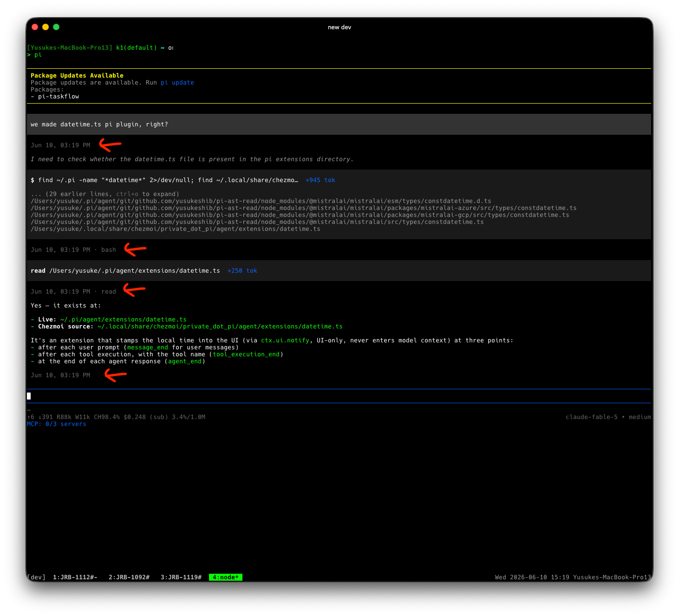Viewport: 679px width, 616px height.
Task: Select active tmux window 4:node*
Action: coord(226,577)
